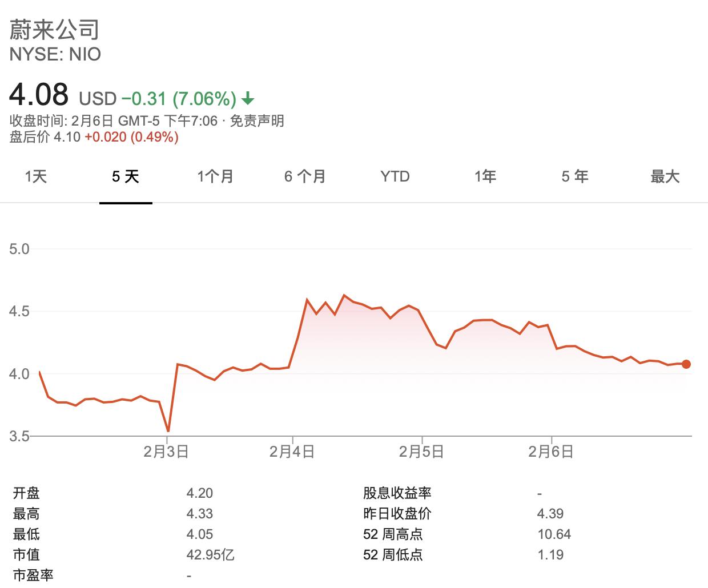Click the 市值 value 42.95亿
The width and height of the screenshot is (708, 588).
pyautogui.click(x=210, y=554)
